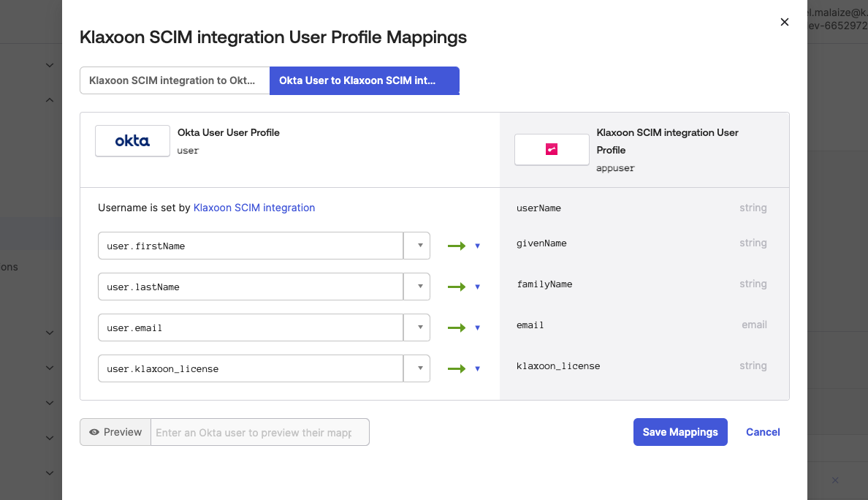
Task: Open the user.email attribute dropdown
Action: [x=419, y=328]
